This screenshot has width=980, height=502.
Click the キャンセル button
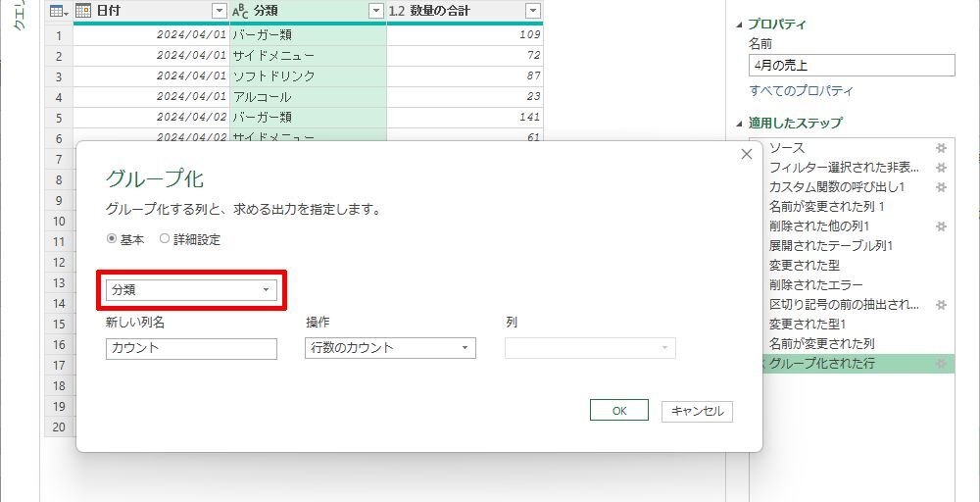(x=697, y=411)
